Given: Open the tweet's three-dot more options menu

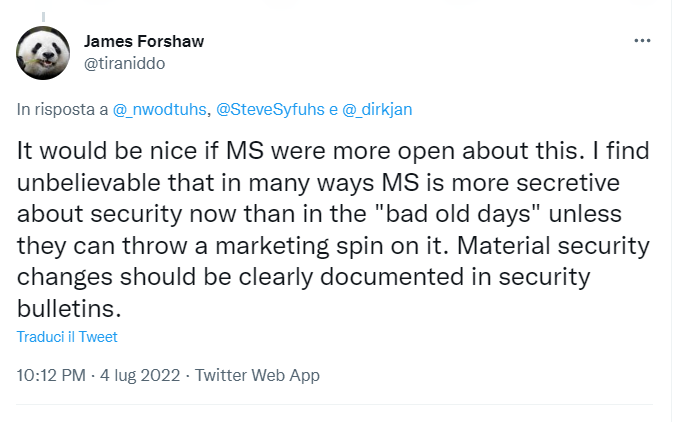Looking at the screenshot, I should tap(642, 41).
